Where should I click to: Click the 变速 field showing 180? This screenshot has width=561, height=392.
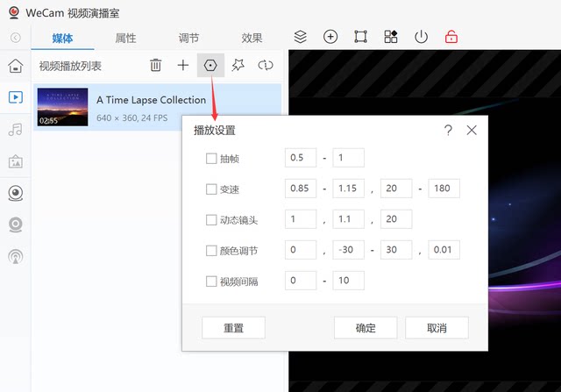444,189
